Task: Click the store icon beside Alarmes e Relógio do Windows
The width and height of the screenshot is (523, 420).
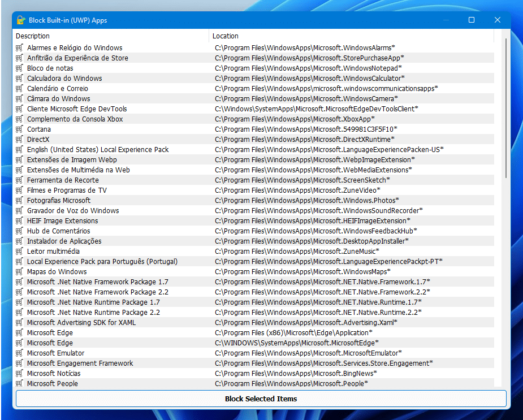Action: [x=19, y=47]
